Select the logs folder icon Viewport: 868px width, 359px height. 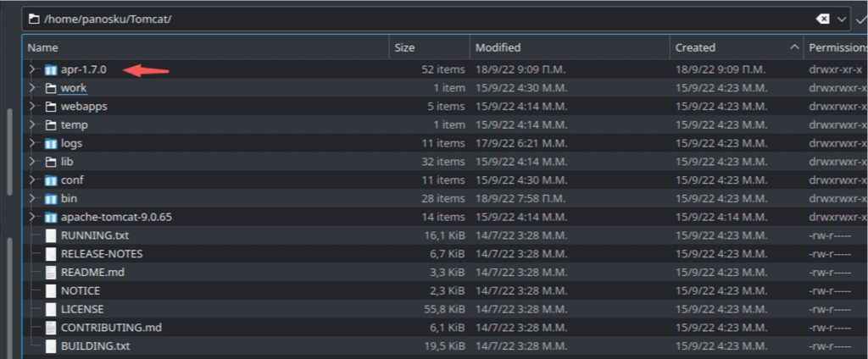[x=51, y=143]
